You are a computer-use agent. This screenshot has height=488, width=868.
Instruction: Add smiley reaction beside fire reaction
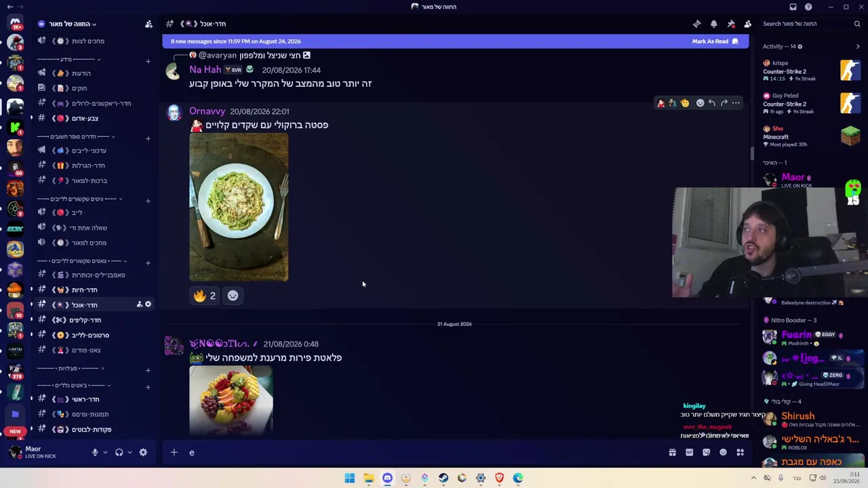tap(233, 296)
